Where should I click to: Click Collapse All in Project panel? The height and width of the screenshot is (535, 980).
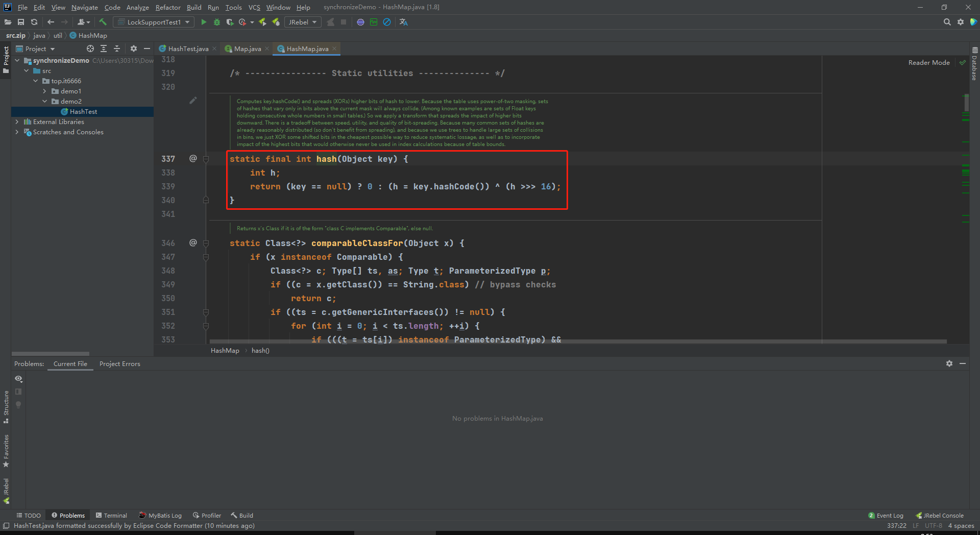point(117,48)
